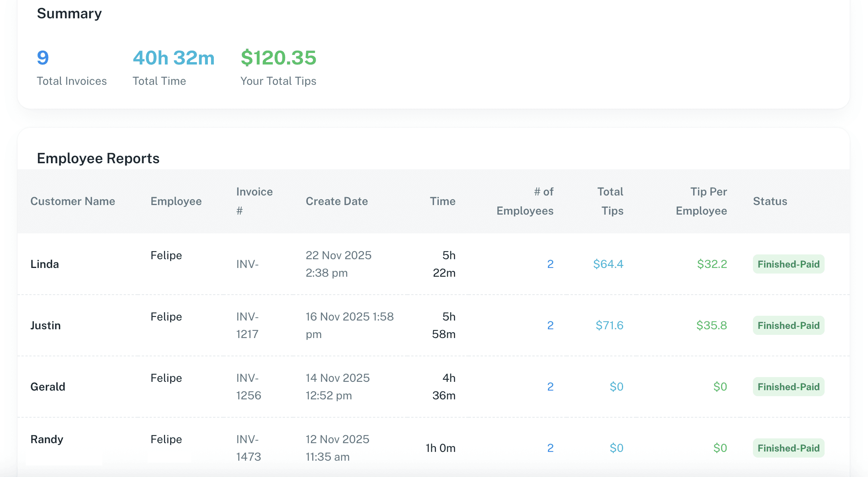Click employee Felipe on Randy's row
The height and width of the screenshot is (477, 868).
click(166, 439)
